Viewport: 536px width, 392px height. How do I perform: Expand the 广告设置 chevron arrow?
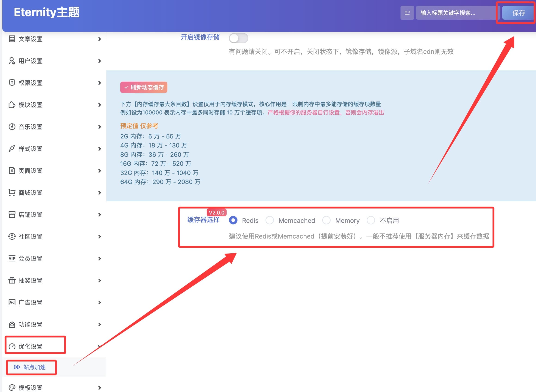point(100,303)
